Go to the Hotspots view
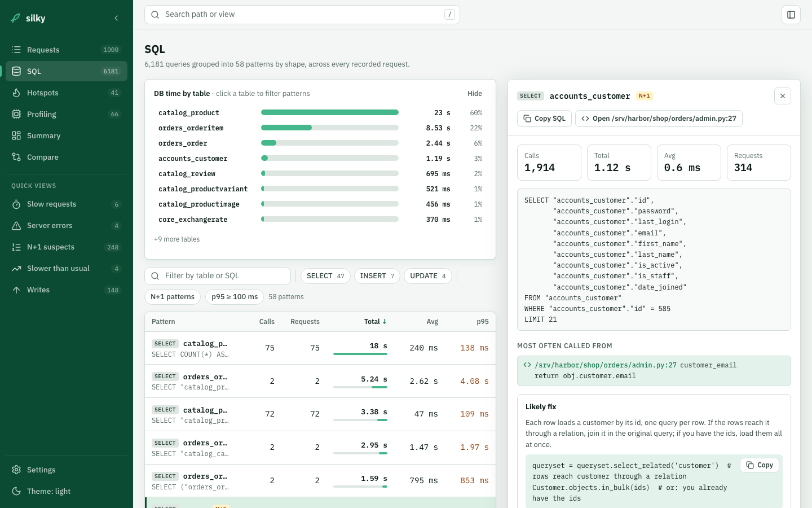The height and width of the screenshot is (508, 812). (67, 93)
